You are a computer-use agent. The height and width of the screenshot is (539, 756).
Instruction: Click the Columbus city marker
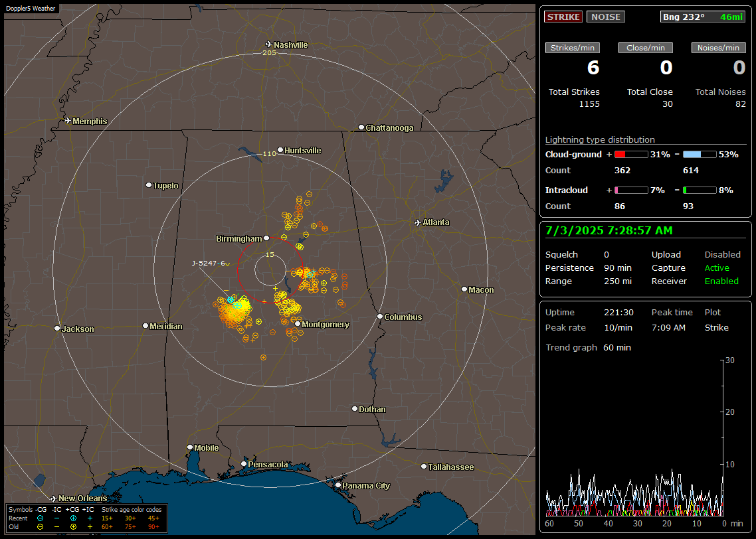click(380, 317)
